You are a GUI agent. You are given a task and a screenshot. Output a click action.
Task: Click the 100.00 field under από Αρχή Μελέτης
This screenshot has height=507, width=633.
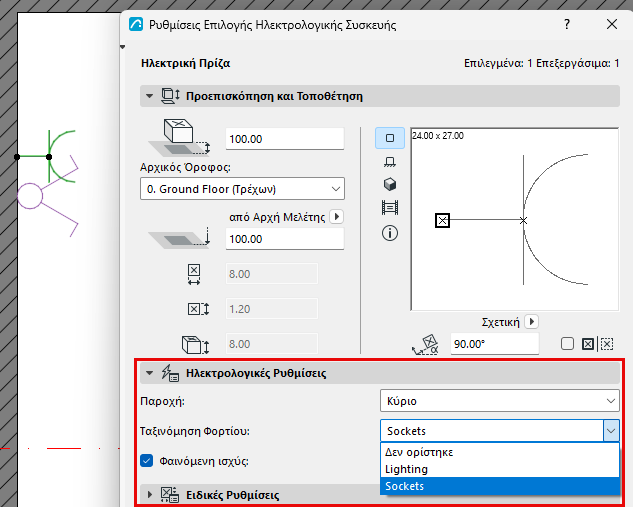pos(285,239)
